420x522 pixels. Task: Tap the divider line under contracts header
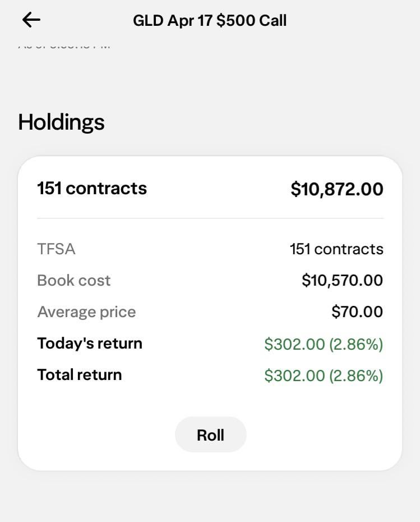tap(210, 218)
